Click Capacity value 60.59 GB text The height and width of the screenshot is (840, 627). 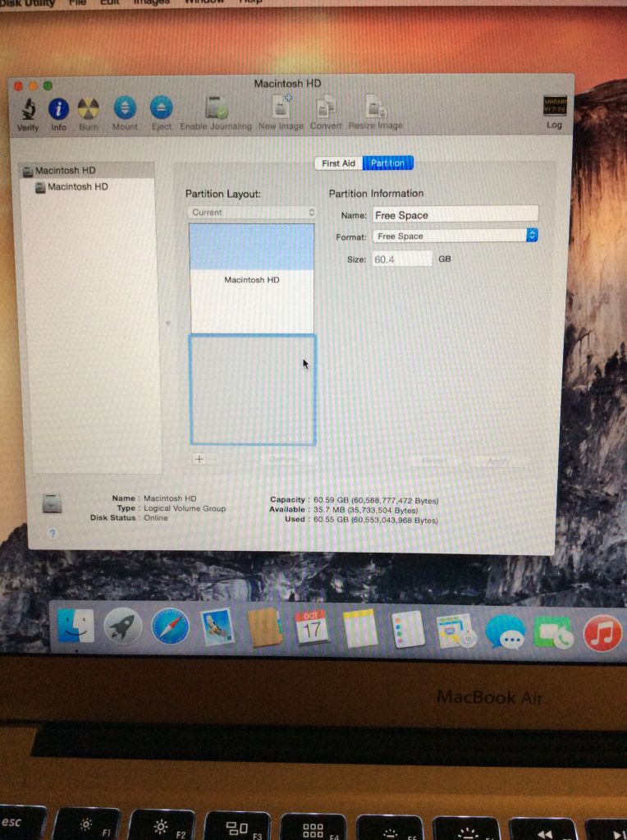[x=376, y=501]
